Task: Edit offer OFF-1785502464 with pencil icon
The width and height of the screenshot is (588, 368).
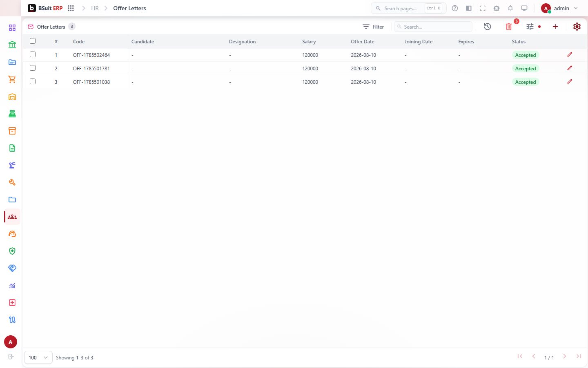Action: point(570,54)
